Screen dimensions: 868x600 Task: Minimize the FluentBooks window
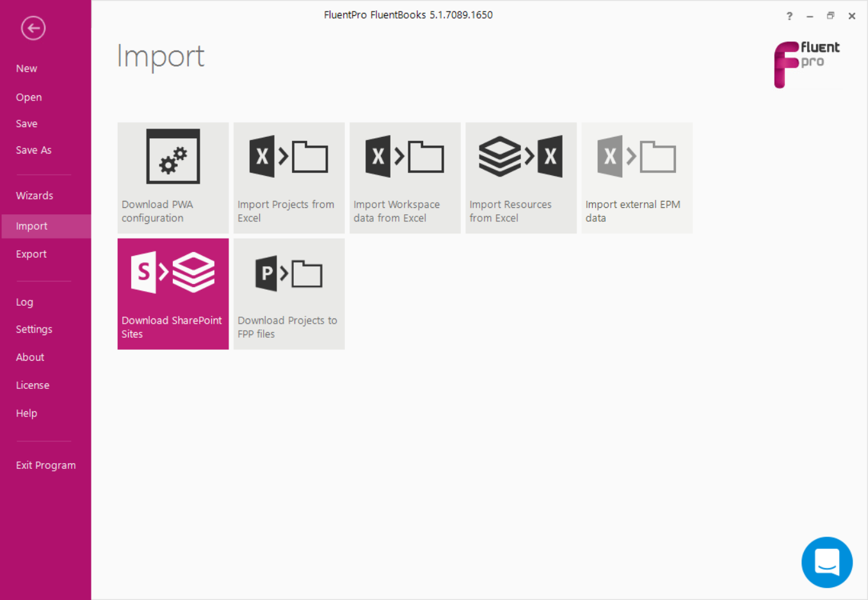click(x=810, y=16)
